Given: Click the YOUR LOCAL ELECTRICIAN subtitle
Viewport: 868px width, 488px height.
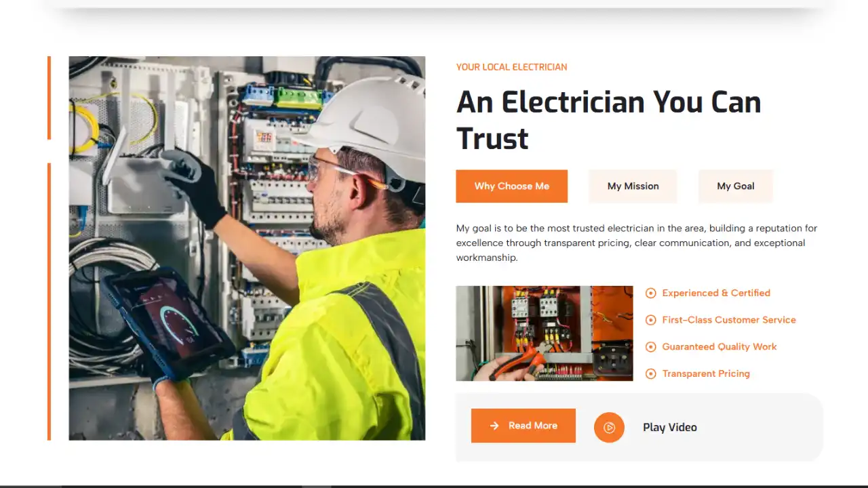Looking at the screenshot, I should pos(512,67).
